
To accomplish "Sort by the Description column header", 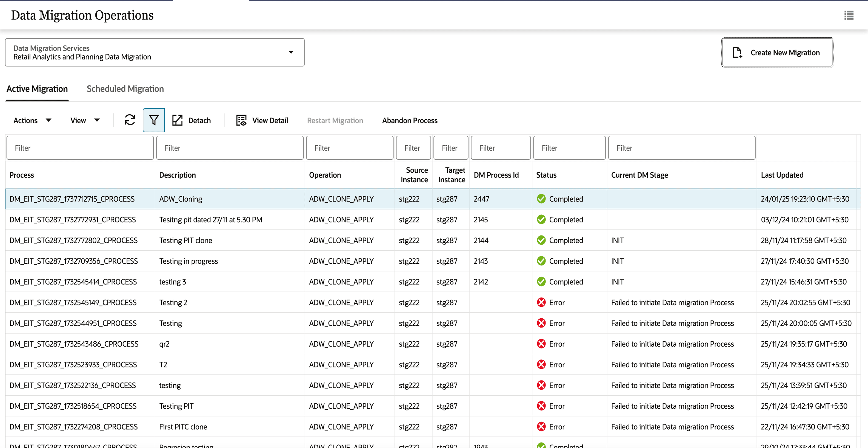I will tap(177, 175).
